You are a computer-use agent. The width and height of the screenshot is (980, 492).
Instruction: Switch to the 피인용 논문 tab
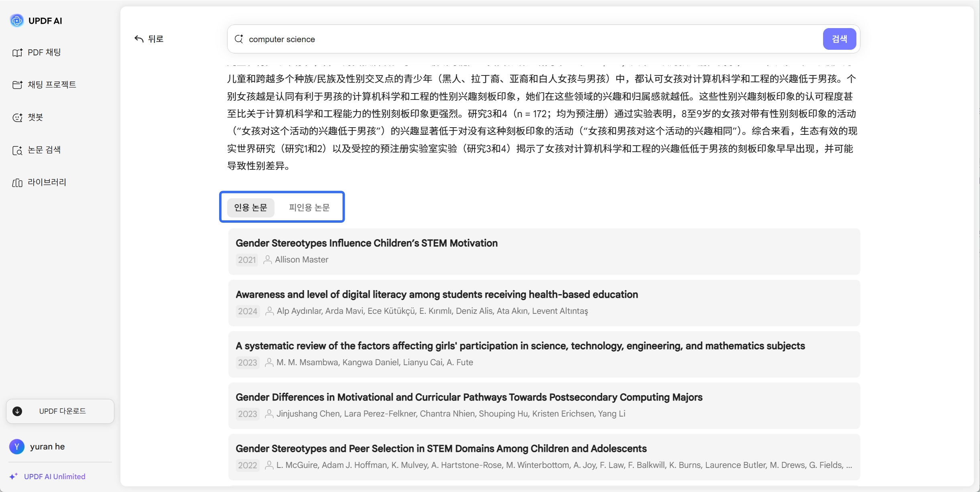coord(309,207)
